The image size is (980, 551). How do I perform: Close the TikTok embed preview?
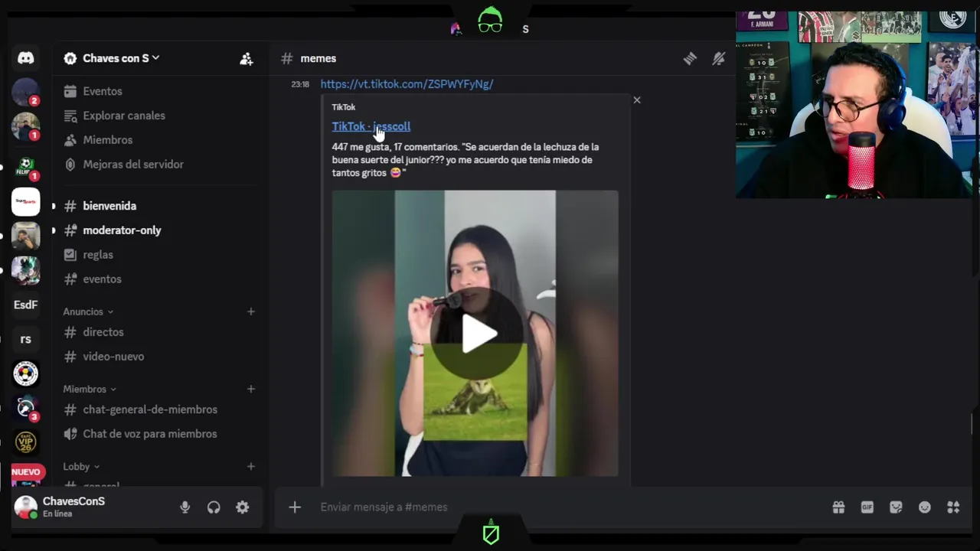(636, 100)
